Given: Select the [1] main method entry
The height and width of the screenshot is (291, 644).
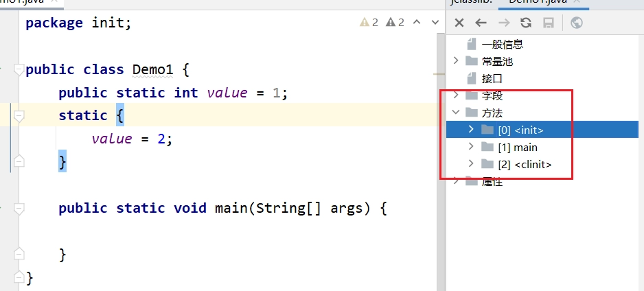Looking at the screenshot, I should (518, 147).
